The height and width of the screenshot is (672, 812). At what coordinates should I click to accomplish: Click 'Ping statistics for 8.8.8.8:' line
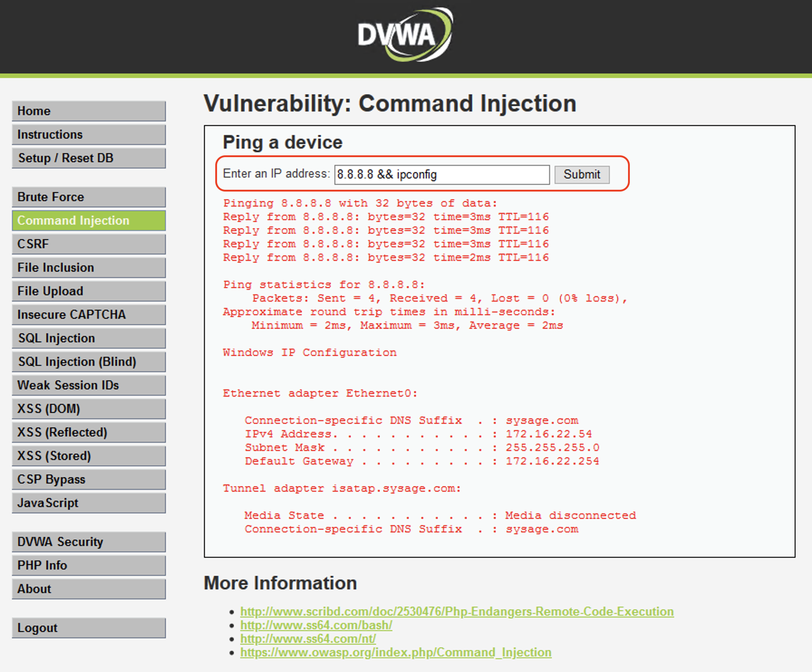(x=324, y=285)
